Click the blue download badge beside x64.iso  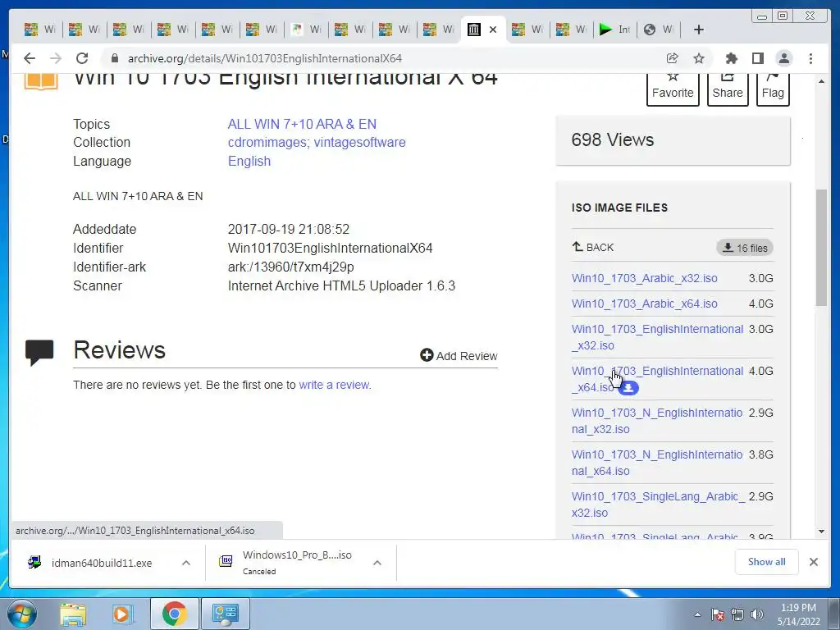[628, 387]
